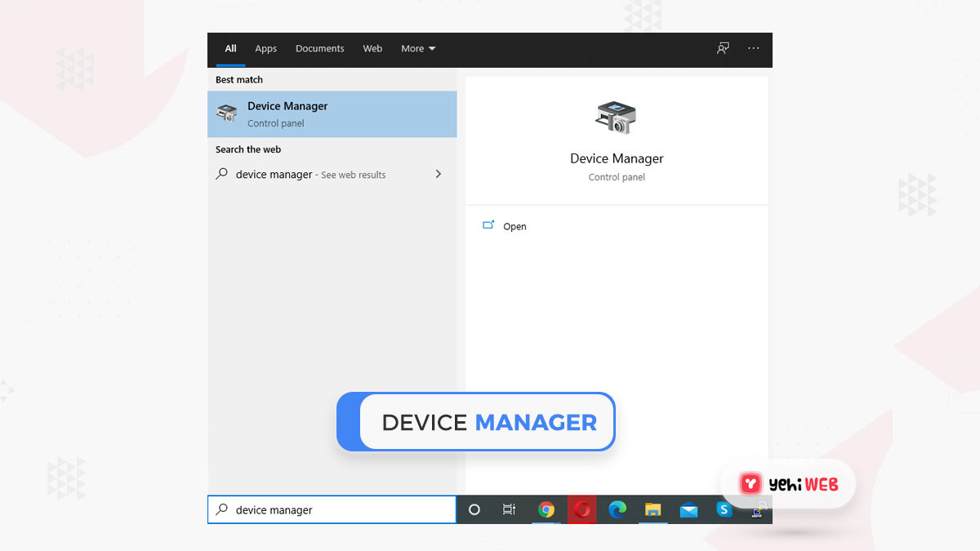Launch the Mail app from the taskbar
The width and height of the screenshot is (980, 551).
tap(688, 509)
